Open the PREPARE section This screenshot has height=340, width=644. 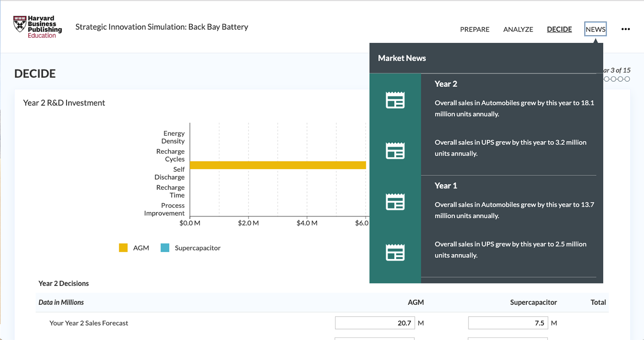pyautogui.click(x=475, y=29)
